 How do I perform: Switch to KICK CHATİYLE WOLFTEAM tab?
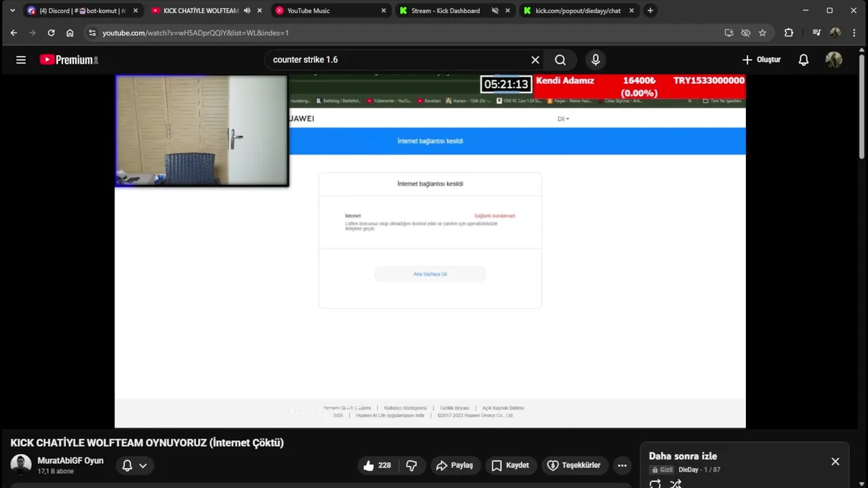[x=201, y=11]
